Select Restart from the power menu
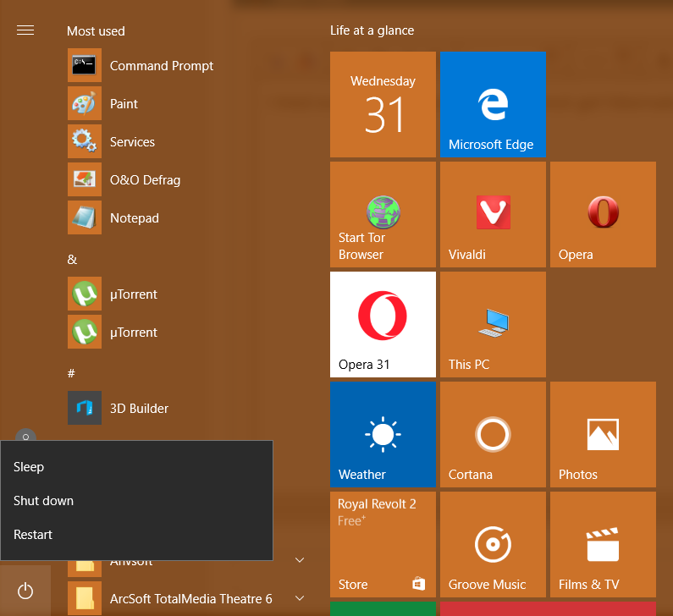The width and height of the screenshot is (673, 616). (x=136, y=535)
